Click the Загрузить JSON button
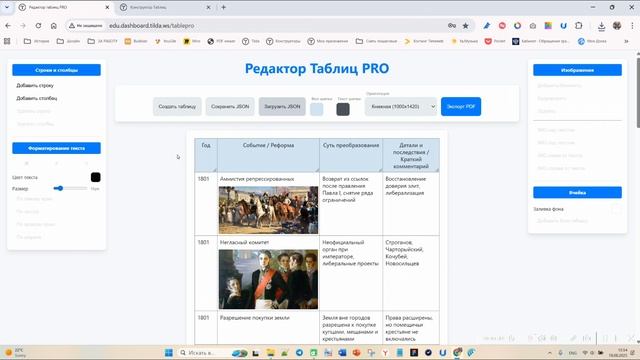Screen dimensions: 640x360 click(282, 107)
